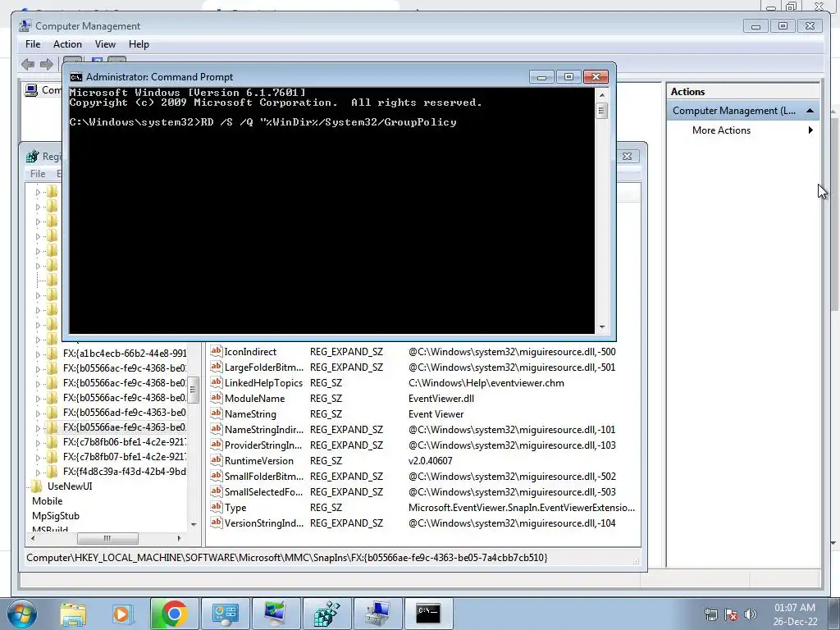Expand the FX:{b05566ae-fe9c registry key
Screen dimensions: 840x630
[38, 428]
